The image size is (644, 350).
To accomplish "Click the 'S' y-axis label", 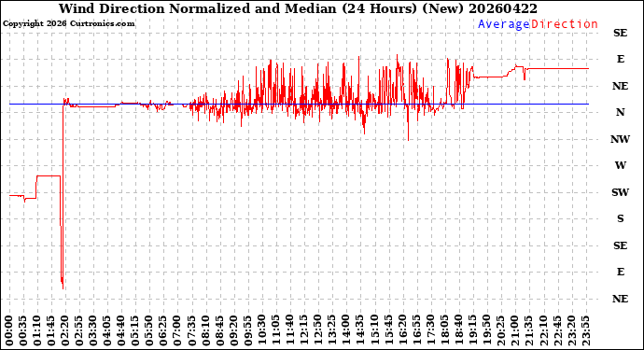I will 620,218.
